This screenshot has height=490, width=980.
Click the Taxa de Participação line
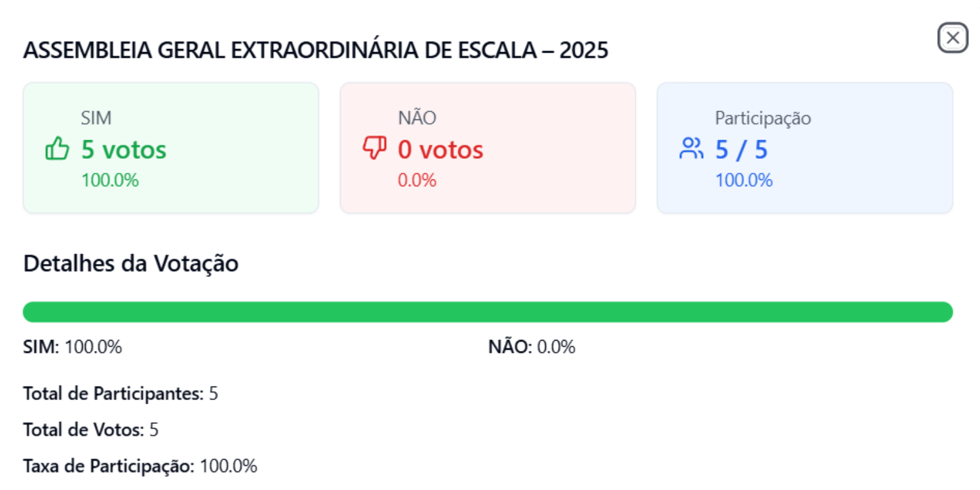coord(140,466)
